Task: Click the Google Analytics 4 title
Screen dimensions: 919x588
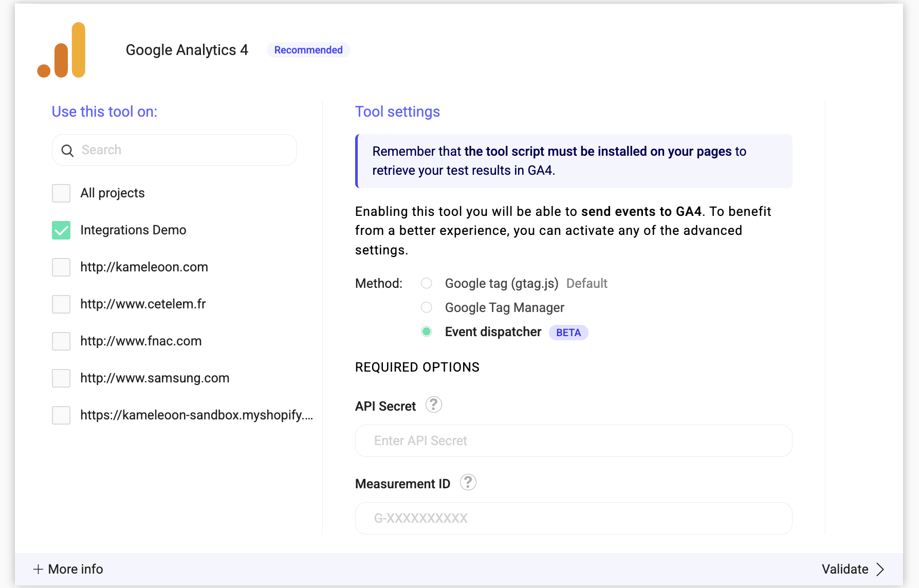Action: pos(187,50)
